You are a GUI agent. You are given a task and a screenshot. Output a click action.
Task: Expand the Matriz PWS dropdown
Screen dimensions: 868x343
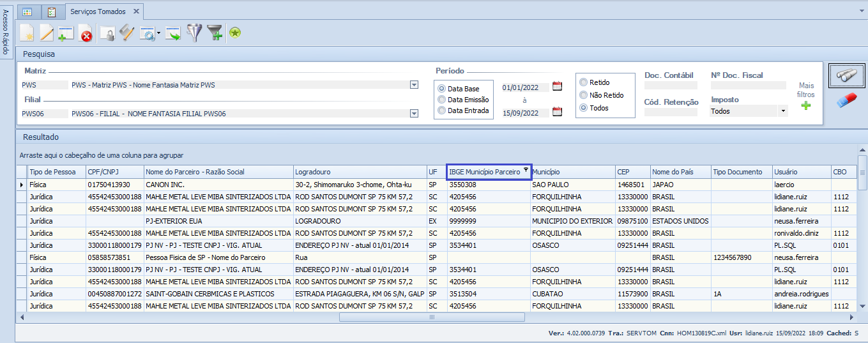click(x=414, y=85)
